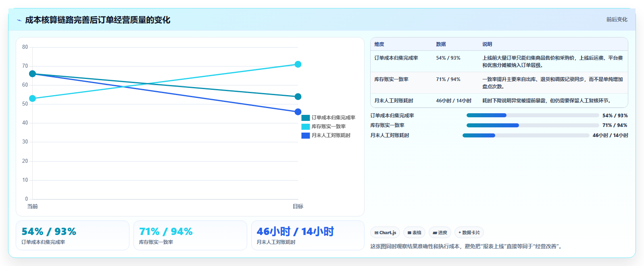
Task: Click table value 54% / 93%
Action: click(448, 58)
